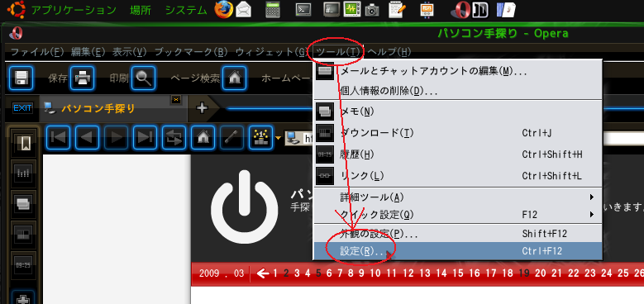This screenshot has height=304, width=644.
Task: Launch Firefox from the top panel
Action: click(x=224, y=9)
